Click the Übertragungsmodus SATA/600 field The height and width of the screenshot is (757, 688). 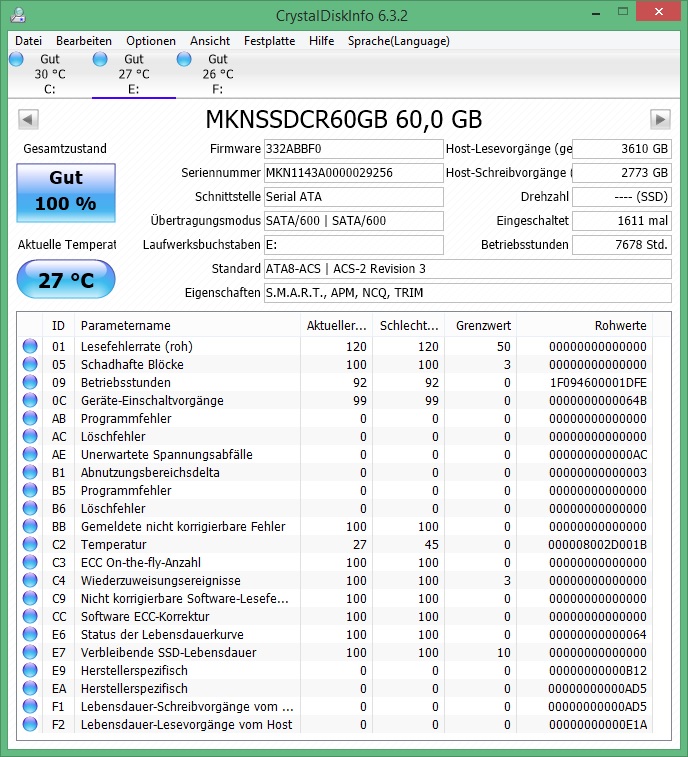click(x=353, y=221)
